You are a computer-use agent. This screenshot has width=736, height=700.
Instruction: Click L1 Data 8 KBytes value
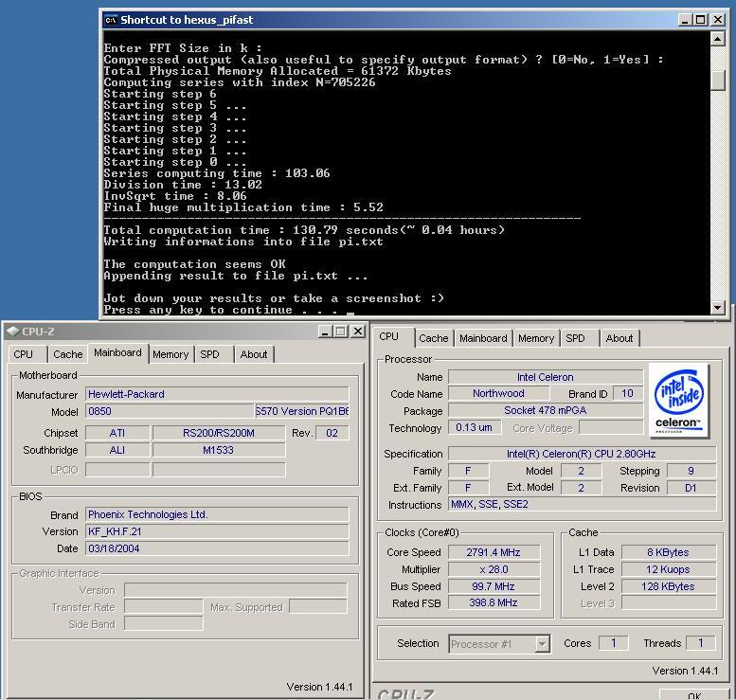pyautogui.click(x=669, y=552)
